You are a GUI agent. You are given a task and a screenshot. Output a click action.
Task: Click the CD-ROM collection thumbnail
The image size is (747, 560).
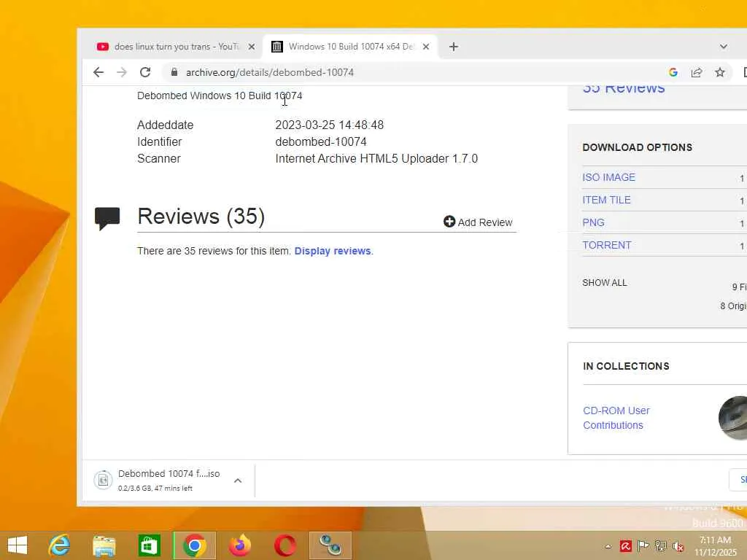click(732, 418)
